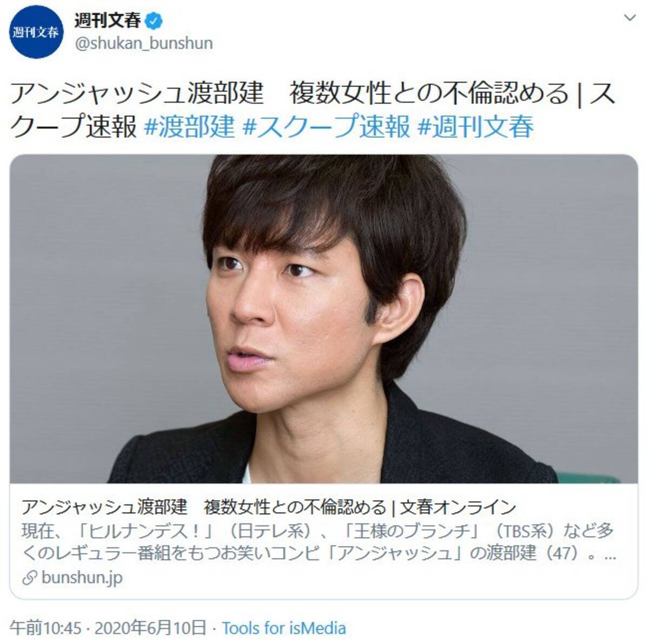
Task: Expand the tweet options chevron
Action: [x=630, y=18]
